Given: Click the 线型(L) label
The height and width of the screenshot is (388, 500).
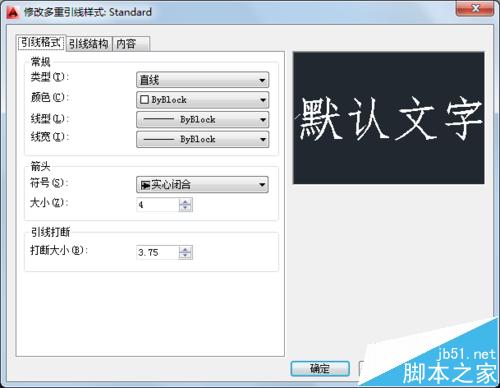Looking at the screenshot, I should [49, 118].
